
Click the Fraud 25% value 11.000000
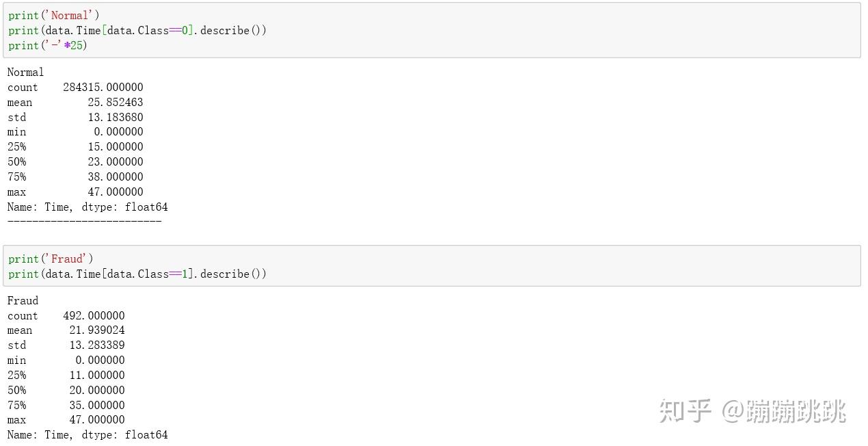[97, 375]
